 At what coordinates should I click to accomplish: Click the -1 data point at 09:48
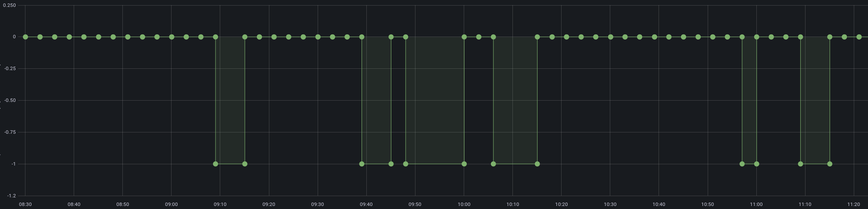(x=406, y=164)
